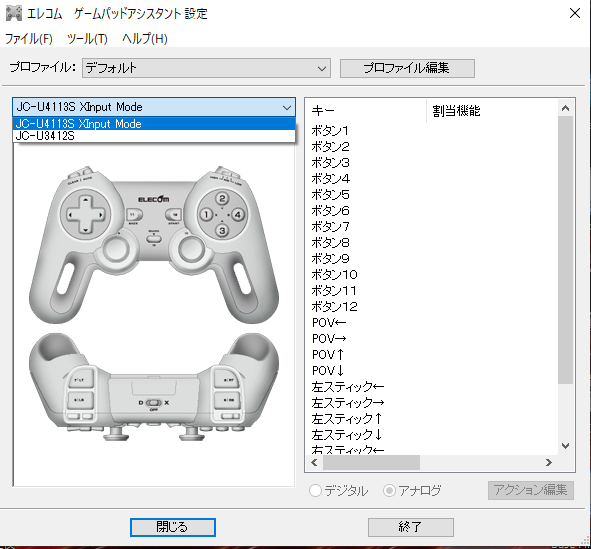This screenshot has height=549, width=591.
Task: Click the horizontal scrollbar left arrow
Action: [315, 462]
